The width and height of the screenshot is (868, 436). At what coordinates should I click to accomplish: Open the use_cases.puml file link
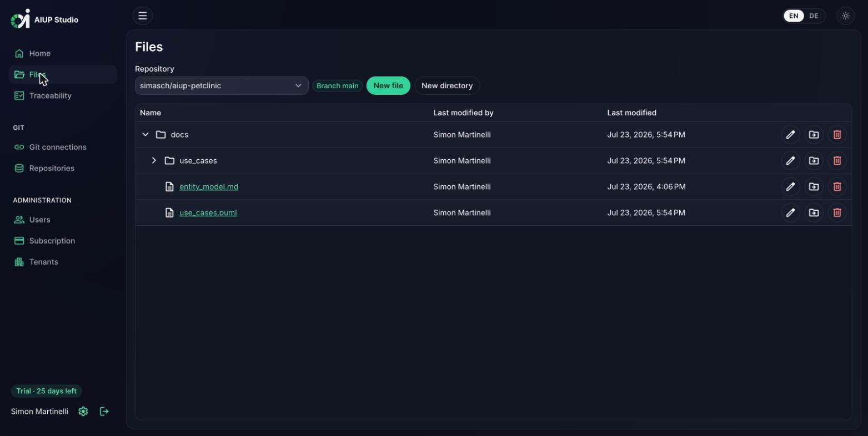pos(208,213)
